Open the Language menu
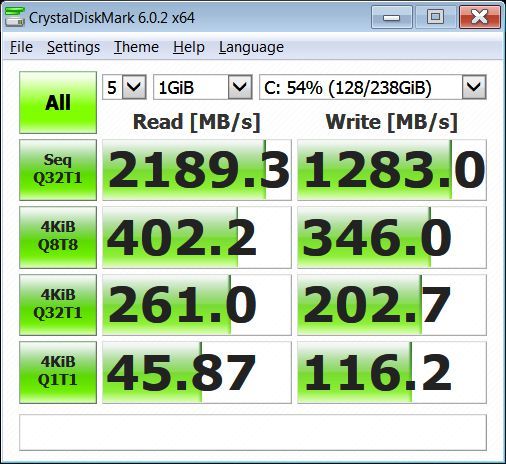Image resolution: width=506 pixels, height=464 pixels. pos(251,47)
